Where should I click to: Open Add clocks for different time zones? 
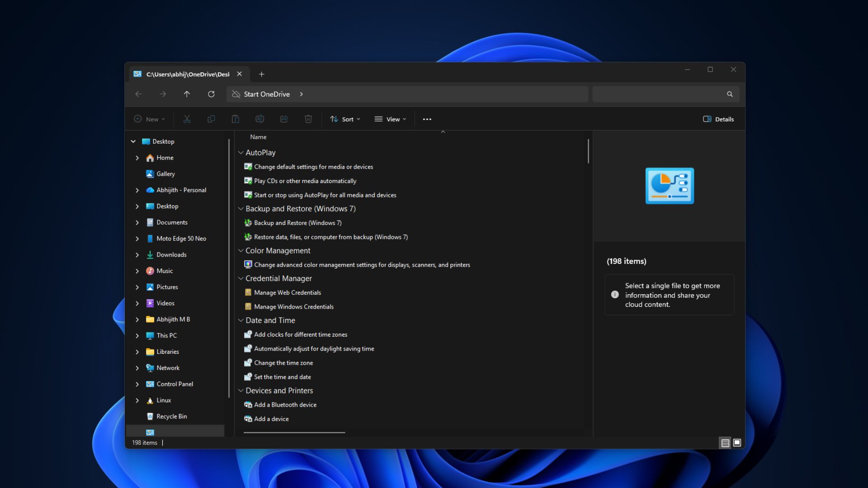[x=301, y=335]
